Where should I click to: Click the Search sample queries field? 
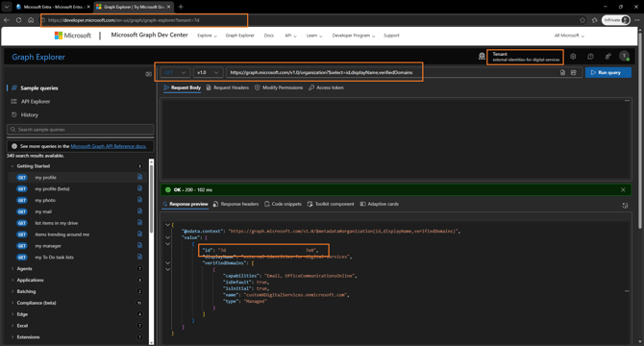coord(81,130)
